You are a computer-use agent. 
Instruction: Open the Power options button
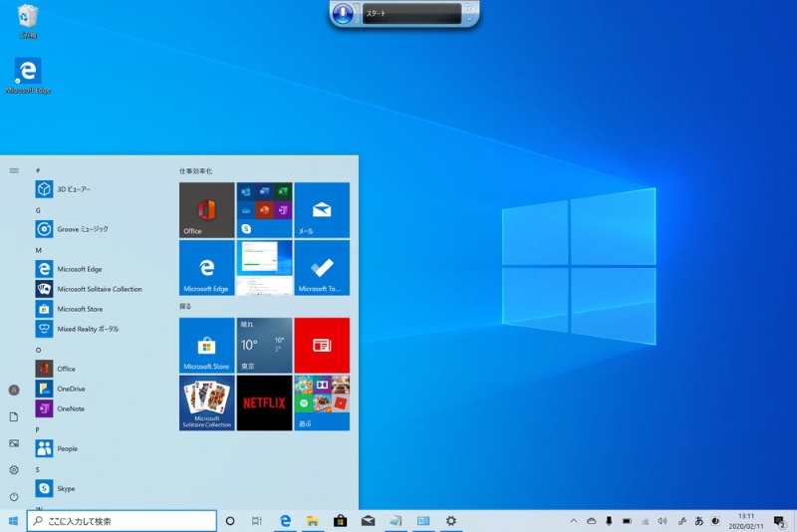tap(14, 496)
